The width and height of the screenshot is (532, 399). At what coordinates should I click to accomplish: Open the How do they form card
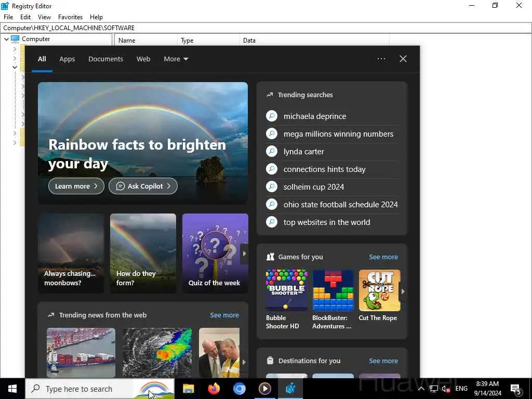pyautogui.click(x=143, y=253)
